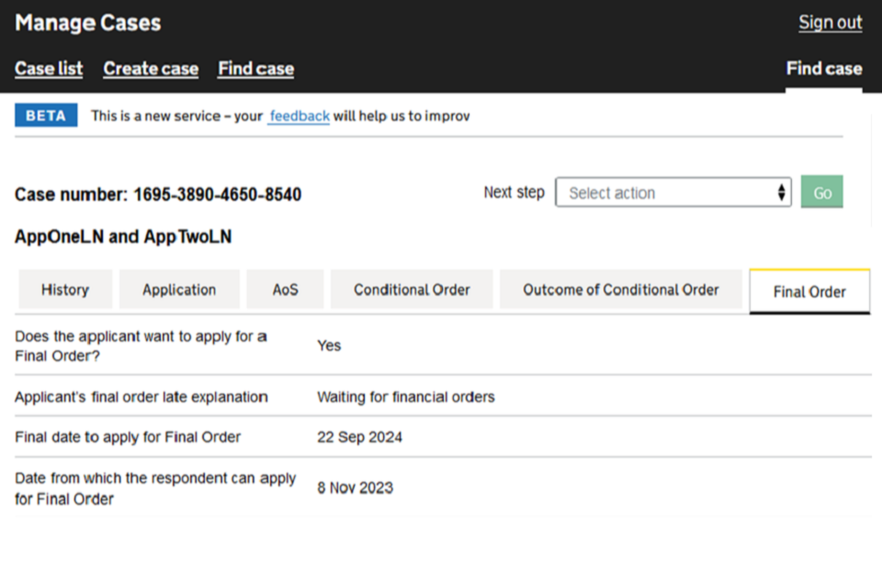Image resolution: width=882 pixels, height=588 pixels.
Task: Open Outcome of Conditional Order tab
Action: [621, 289]
